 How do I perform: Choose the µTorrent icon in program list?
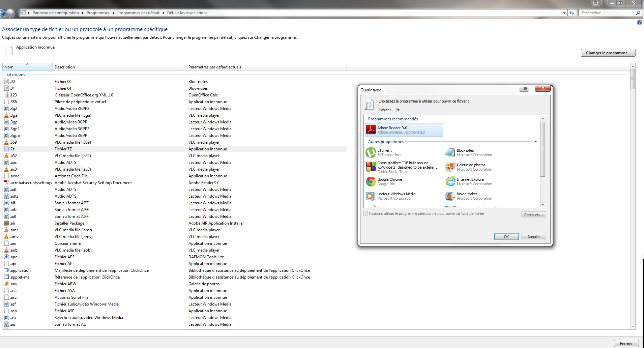coord(371,153)
